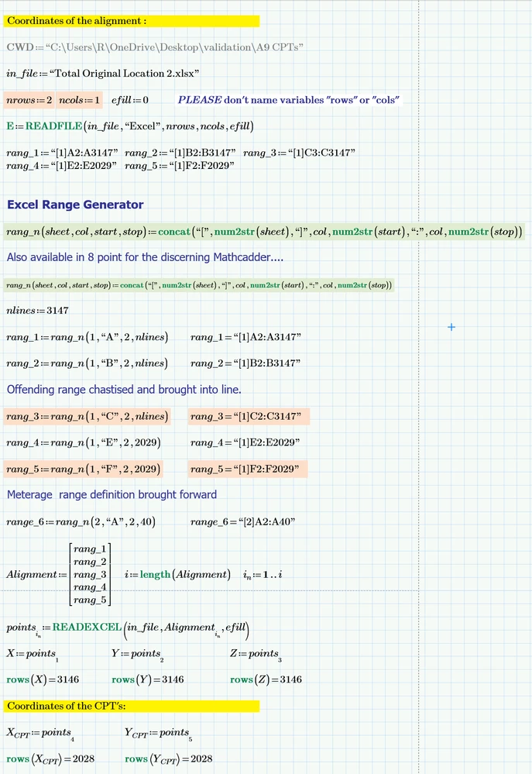Screen dimensions: 532x774
Task: Click the rows(X)=3146 result
Action: (x=43, y=679)
